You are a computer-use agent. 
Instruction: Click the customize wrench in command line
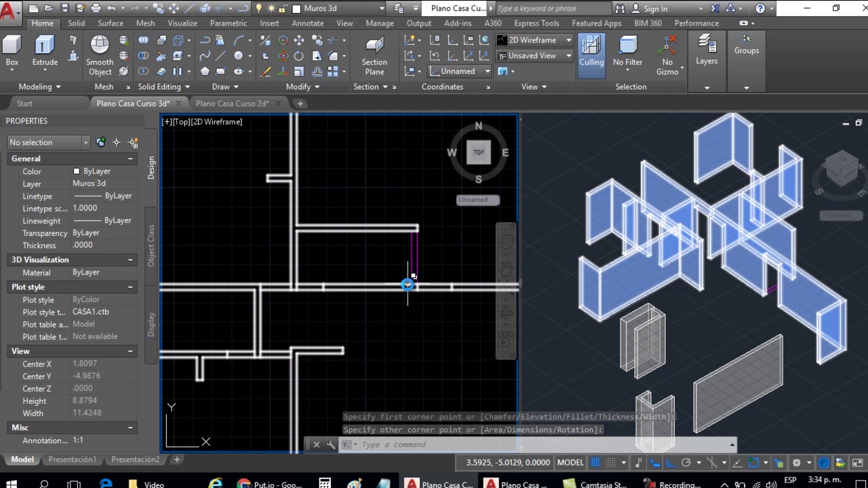(331, 445)
